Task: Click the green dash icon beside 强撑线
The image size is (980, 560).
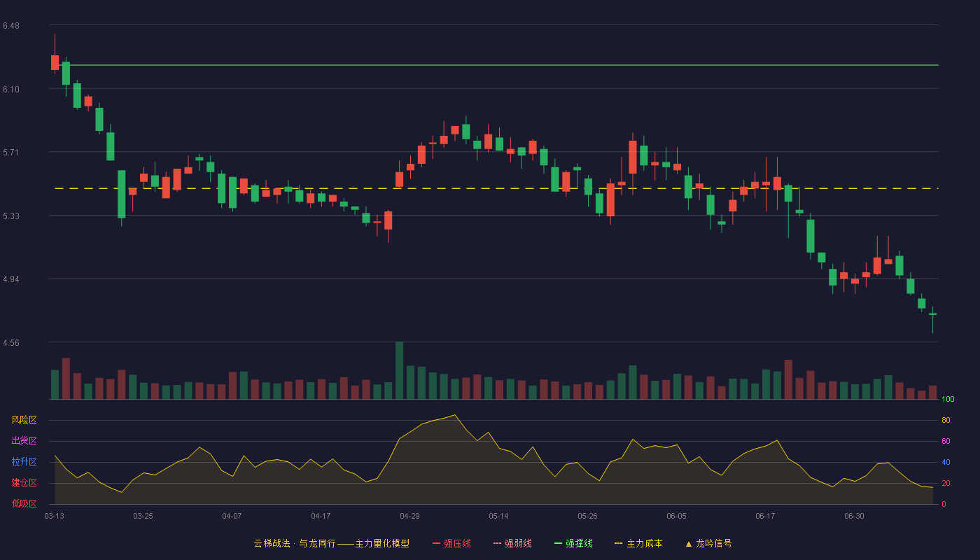Action: pyautogui.click(x=558, y=544)
